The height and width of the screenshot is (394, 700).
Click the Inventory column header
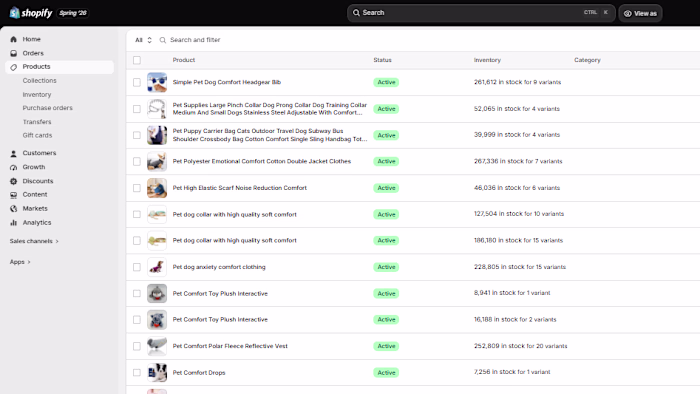click(x=488, y=60)
